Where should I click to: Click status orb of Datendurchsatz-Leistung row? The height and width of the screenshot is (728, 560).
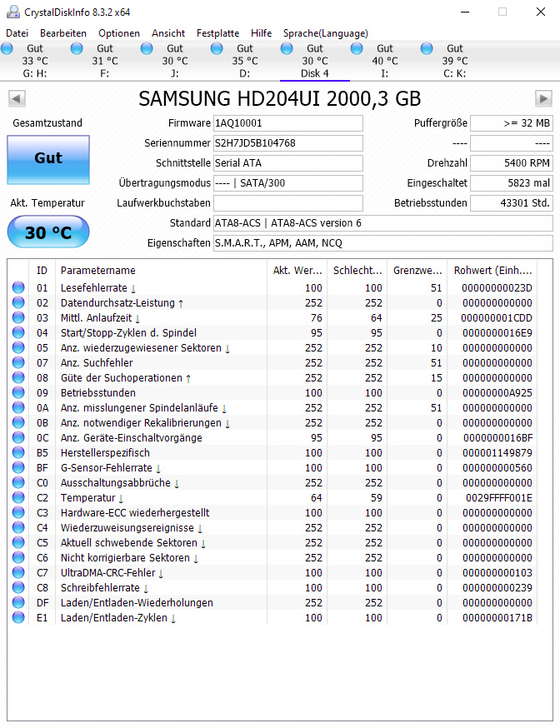coord(18,302)
